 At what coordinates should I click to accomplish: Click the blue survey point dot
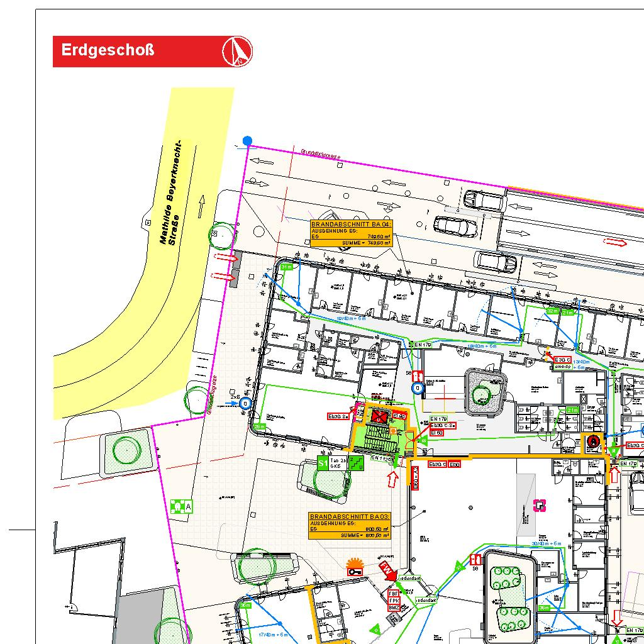[248, 141]
